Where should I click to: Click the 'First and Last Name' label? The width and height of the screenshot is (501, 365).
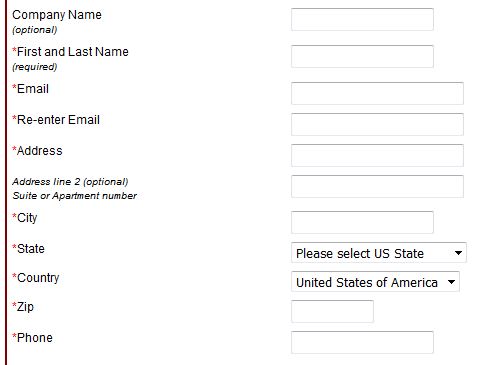click(x=73, y=52)
